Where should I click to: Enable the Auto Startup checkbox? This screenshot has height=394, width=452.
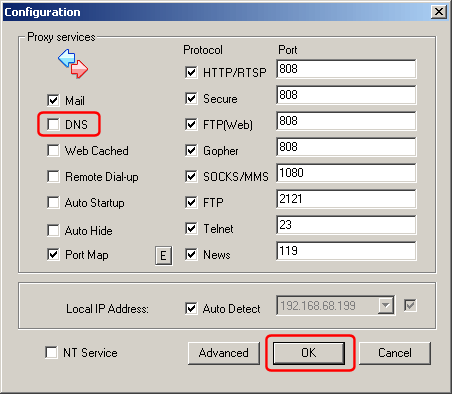(53, 202)
